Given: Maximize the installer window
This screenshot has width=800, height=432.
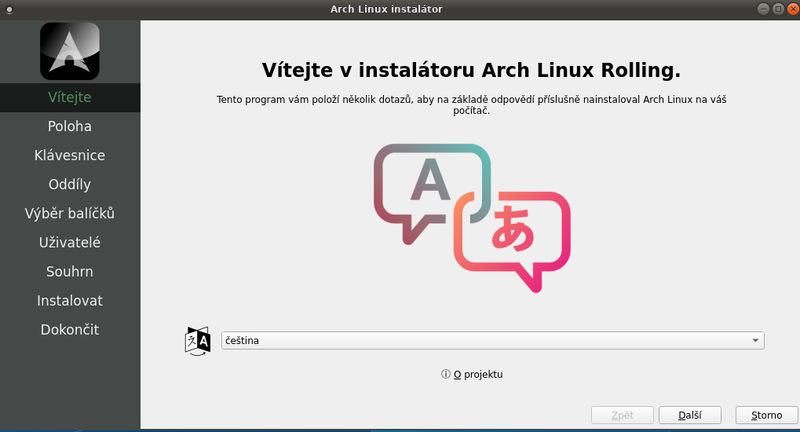Looking at the screenshot, I should click(776, 8).
